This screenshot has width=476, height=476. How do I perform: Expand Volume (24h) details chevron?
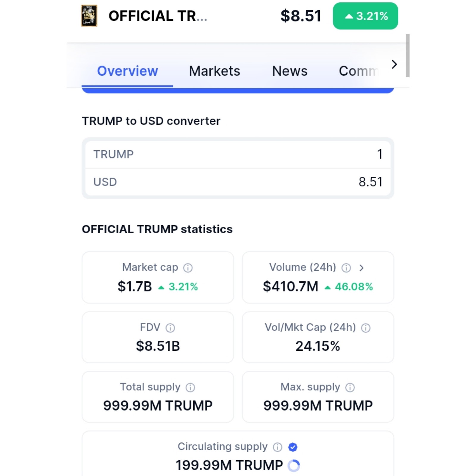tap(361, 268)
